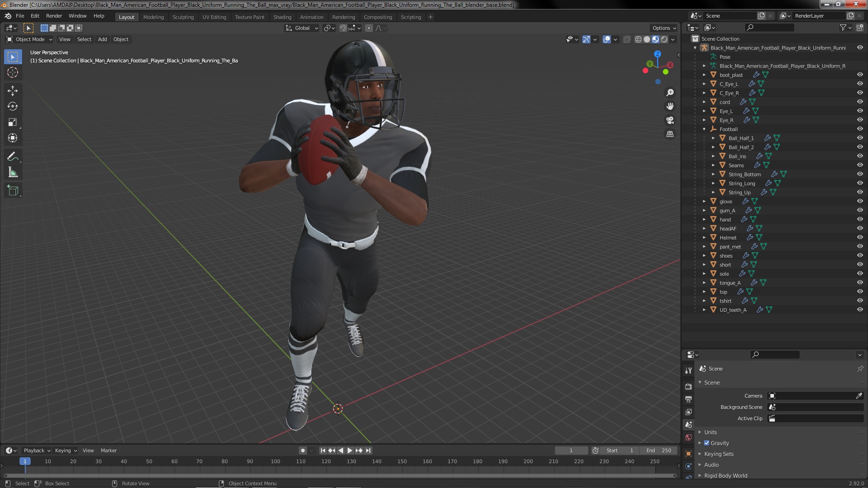Open the Render menu
Image resolution: width=868 pixels, height=488 pixels.
(54, 16)
